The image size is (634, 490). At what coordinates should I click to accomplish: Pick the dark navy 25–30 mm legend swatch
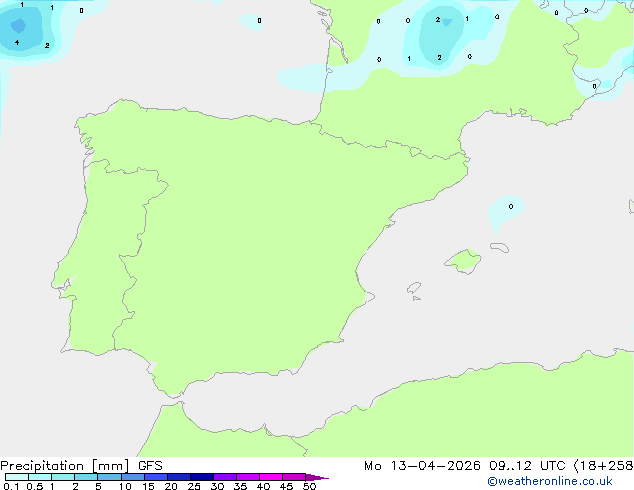pos(202,477)
